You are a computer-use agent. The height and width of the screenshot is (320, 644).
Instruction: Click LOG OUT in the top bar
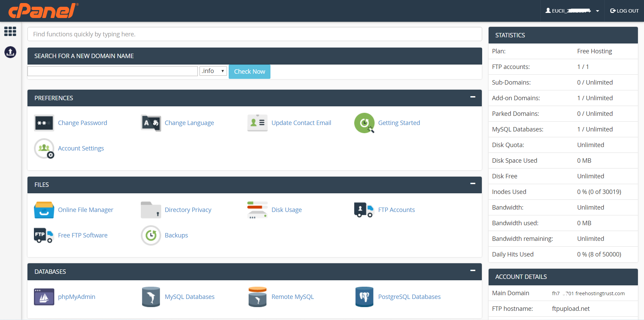pos(624,11)
